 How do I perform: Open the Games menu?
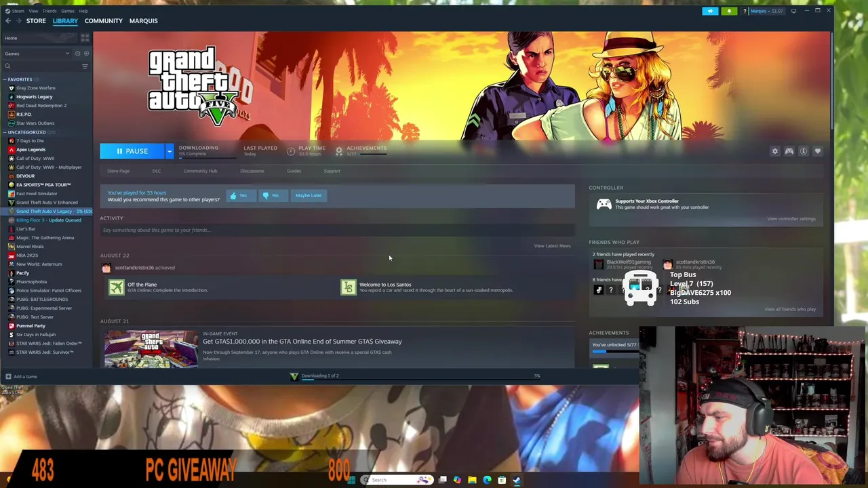tap(68, 11)
